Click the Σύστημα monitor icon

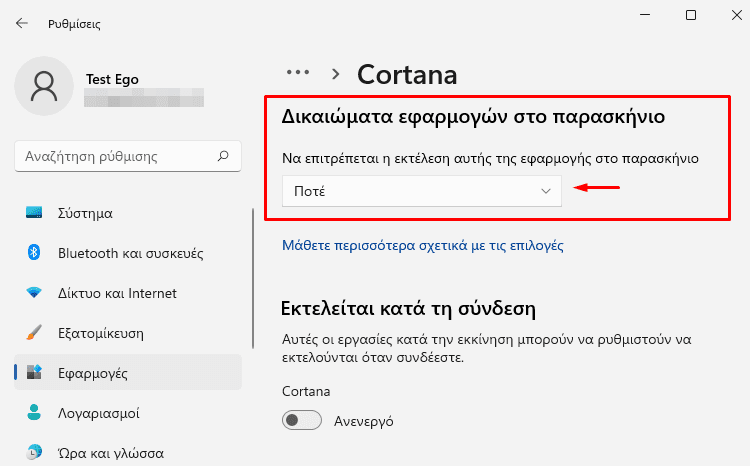(34, 212)
